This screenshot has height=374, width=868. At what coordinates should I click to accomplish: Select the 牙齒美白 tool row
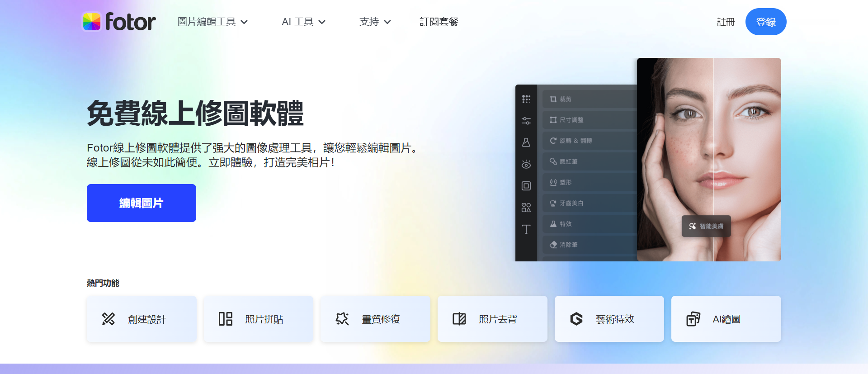pyautogui.click(x=590, y=203)
